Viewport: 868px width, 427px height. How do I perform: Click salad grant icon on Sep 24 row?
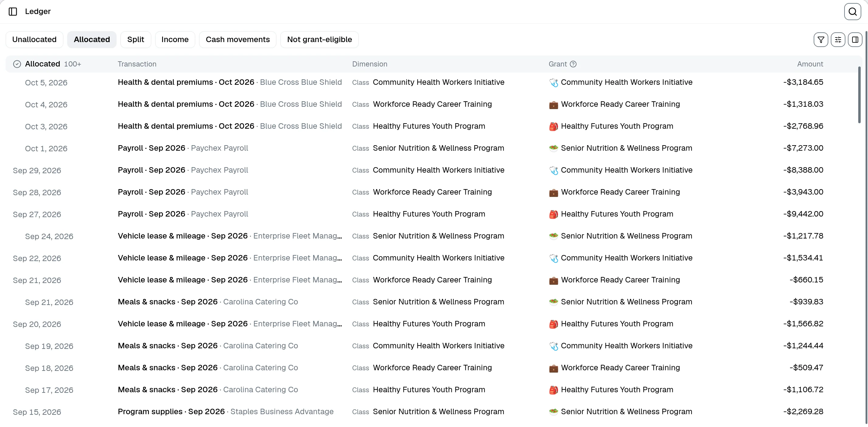point(554,236)
